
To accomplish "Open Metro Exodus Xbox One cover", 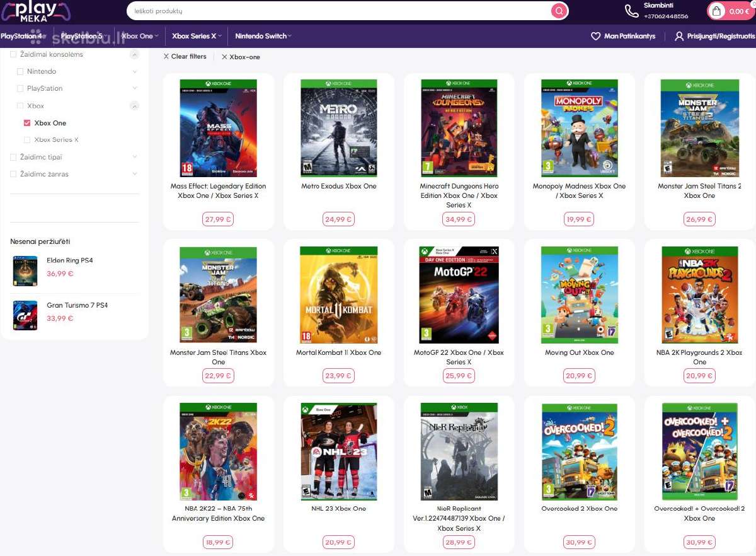I will pyautogui.click(x=339, y=128).
